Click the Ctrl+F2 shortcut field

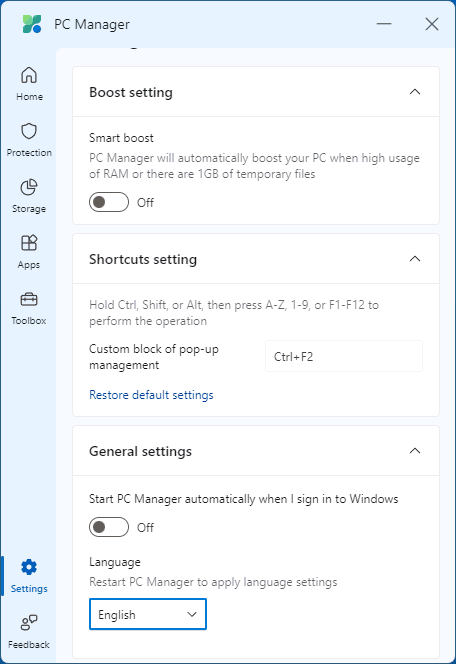click(x=344, y=356)
